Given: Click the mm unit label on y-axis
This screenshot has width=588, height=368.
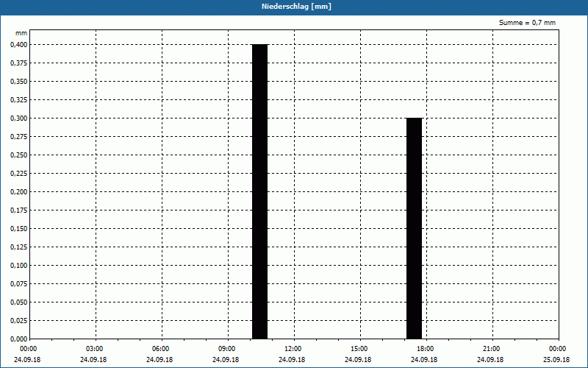Looking at the screenshot, I should tap(21, 33).
